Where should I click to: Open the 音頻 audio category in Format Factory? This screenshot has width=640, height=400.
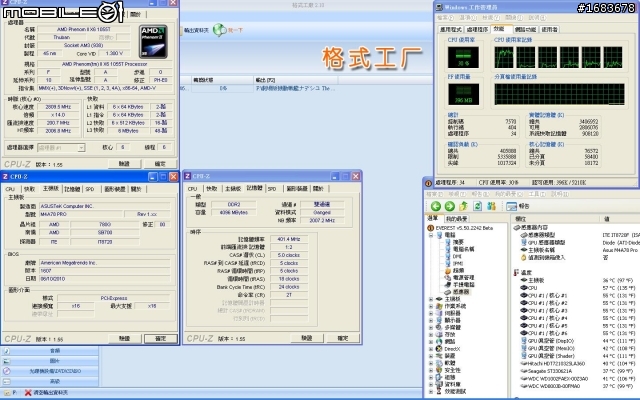50,351
